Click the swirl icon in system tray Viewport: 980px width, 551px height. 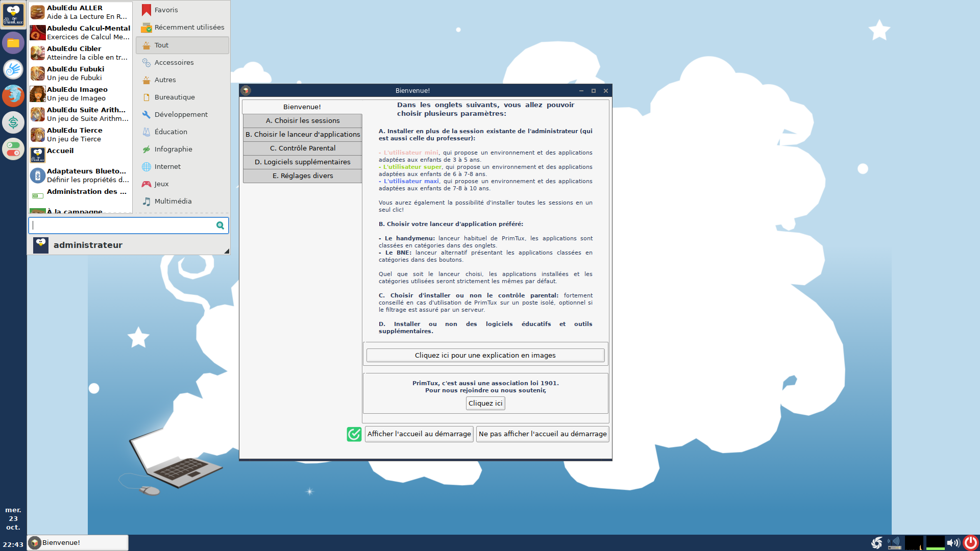click(877, 543)
